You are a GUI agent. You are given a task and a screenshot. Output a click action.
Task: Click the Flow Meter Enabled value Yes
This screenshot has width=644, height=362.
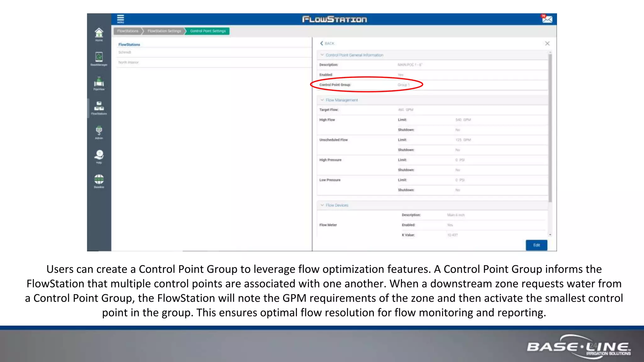[450, 225]
